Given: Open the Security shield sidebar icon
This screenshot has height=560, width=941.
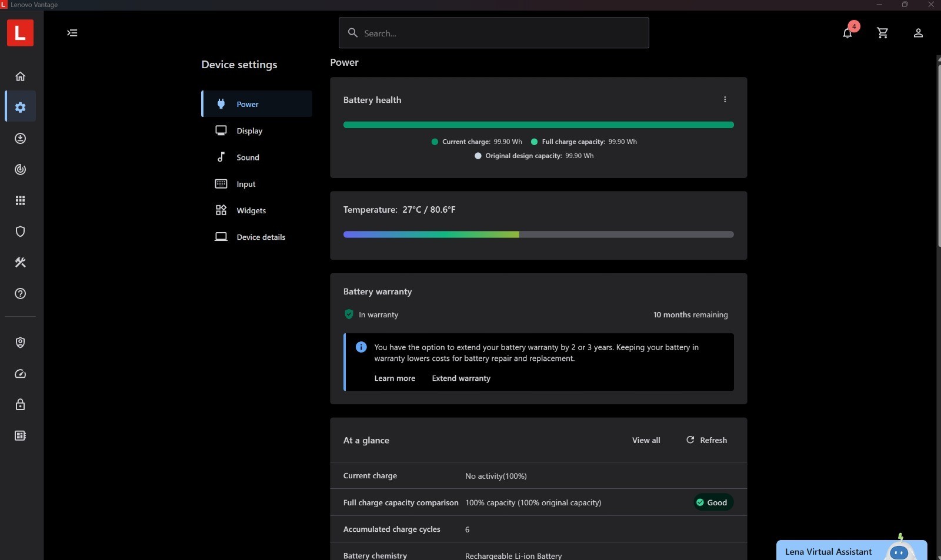Looking at the screenshot, I should point(20,232).
